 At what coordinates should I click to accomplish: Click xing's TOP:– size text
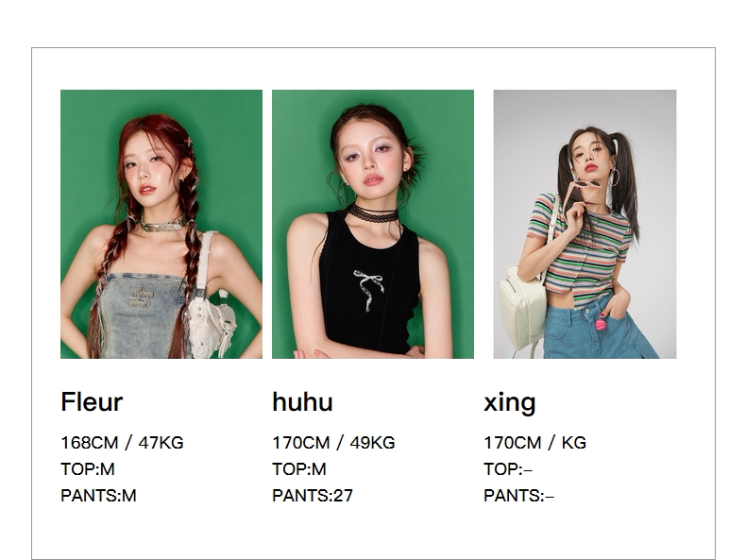(508, 469)
